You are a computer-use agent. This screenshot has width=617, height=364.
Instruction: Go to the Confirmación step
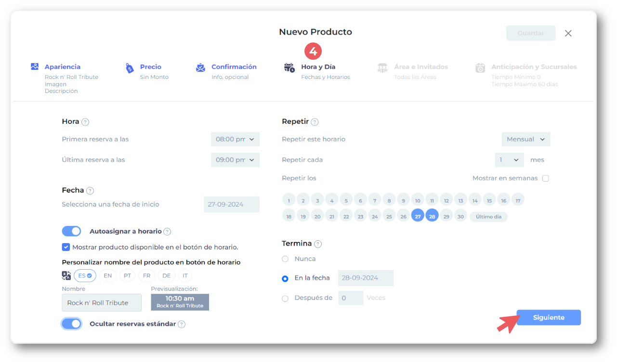[x=234, y=67]
